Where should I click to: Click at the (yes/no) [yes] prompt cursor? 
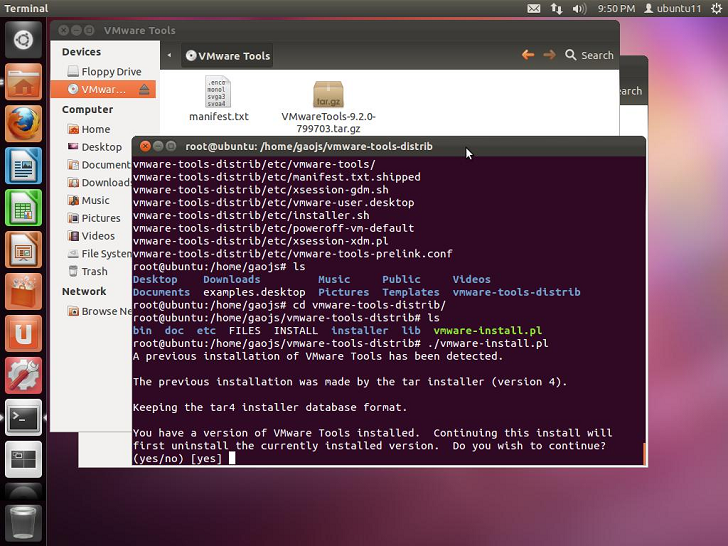(x=232, y=458)
